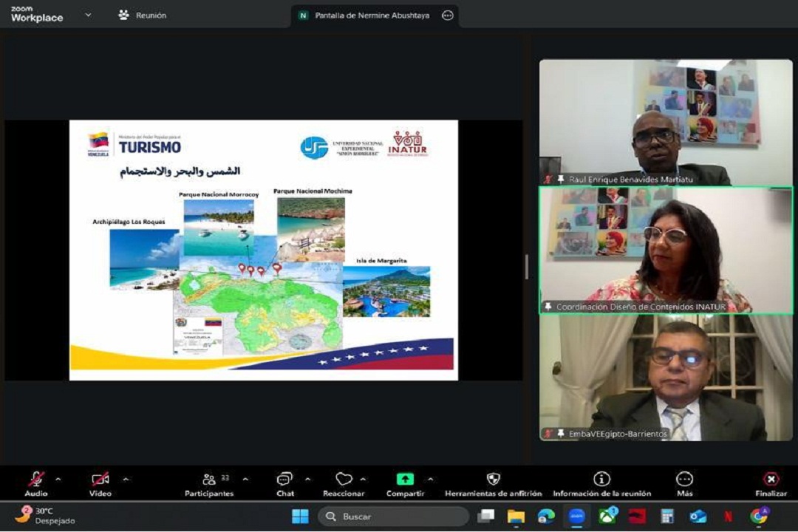Open the Participantes panel

tap(209, 480)
